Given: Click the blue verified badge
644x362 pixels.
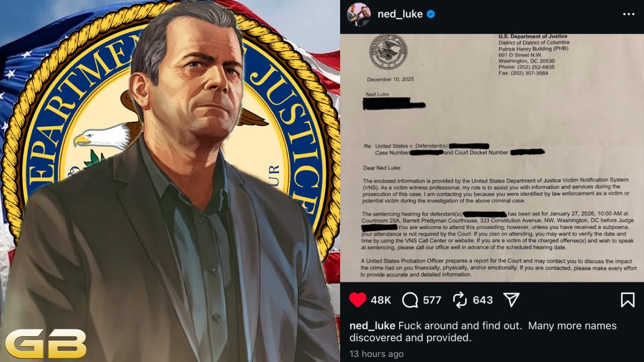Looking at the screenshot, I should [431, 14].
